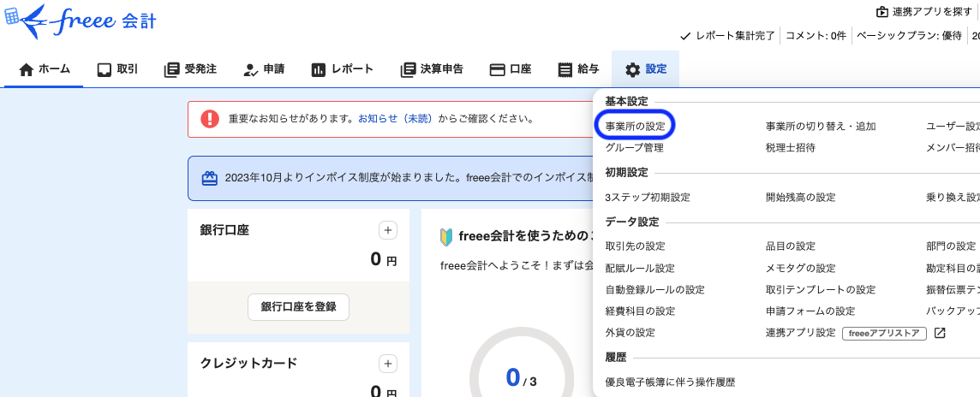Viewport: 980px width, 397px height.
Task: Select 事業所の切り替え・追加
Action: click(x=821, y=126)
